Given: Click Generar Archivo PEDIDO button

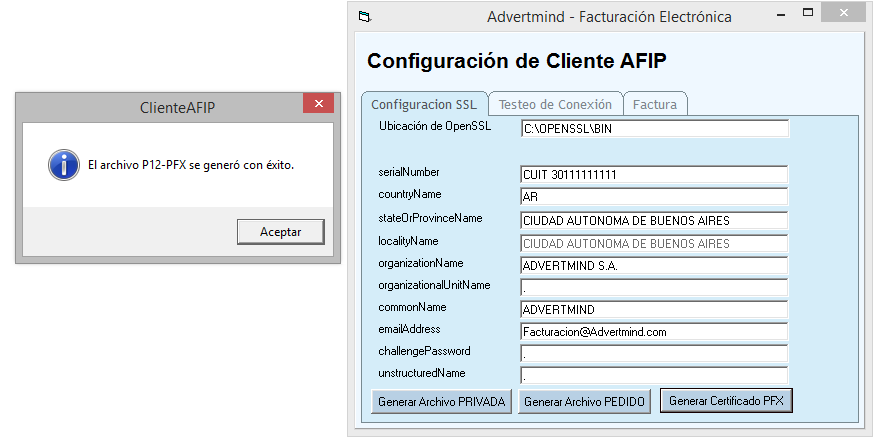Looking at the screenshot, I should point(584,401).
